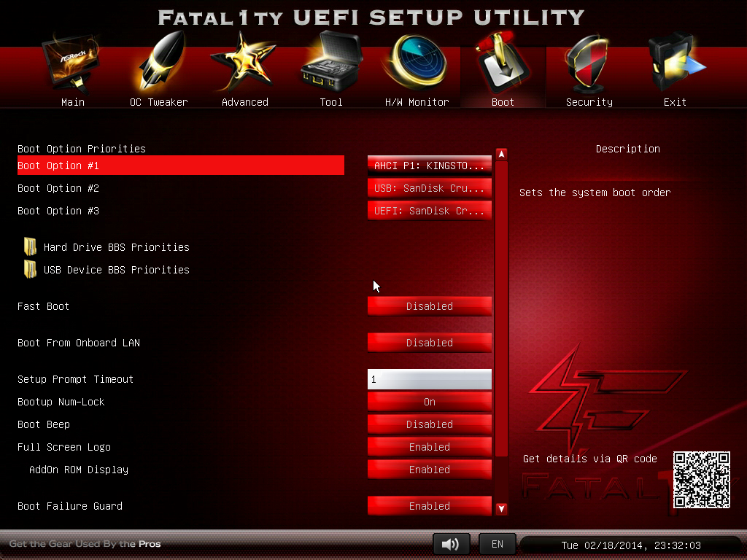The width and height of the screenshot is (747, 560).
Task: Open Boot Option #2 USB SanDisk dropdown
Action: (x=429, y=188)
